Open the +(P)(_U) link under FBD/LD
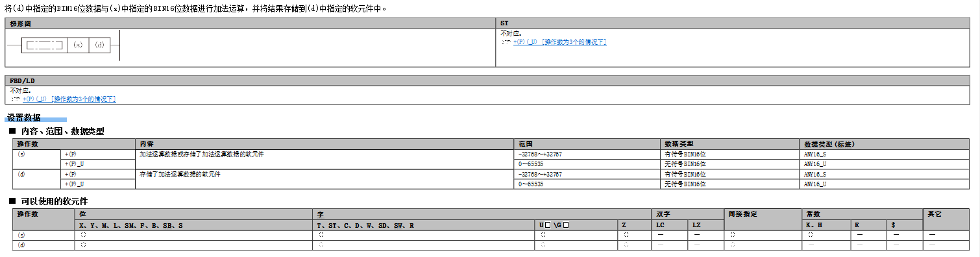980x257 pixels. pos(69,99)
